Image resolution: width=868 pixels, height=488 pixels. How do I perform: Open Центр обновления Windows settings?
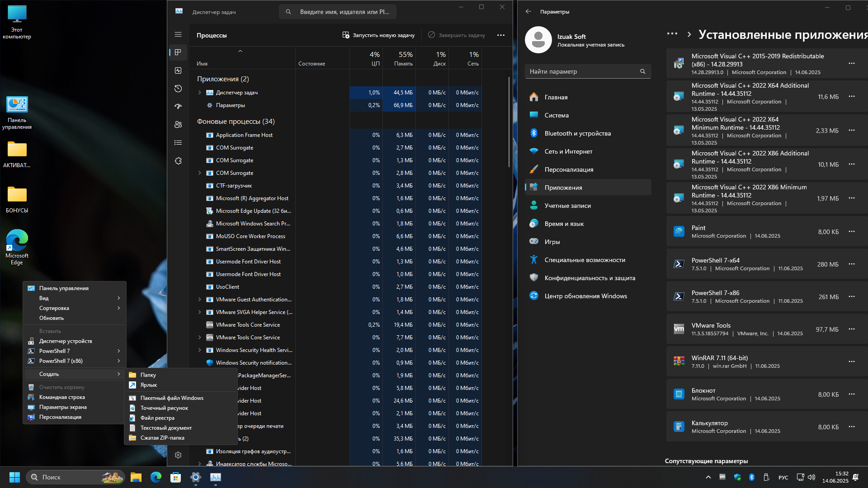point(588,296)
